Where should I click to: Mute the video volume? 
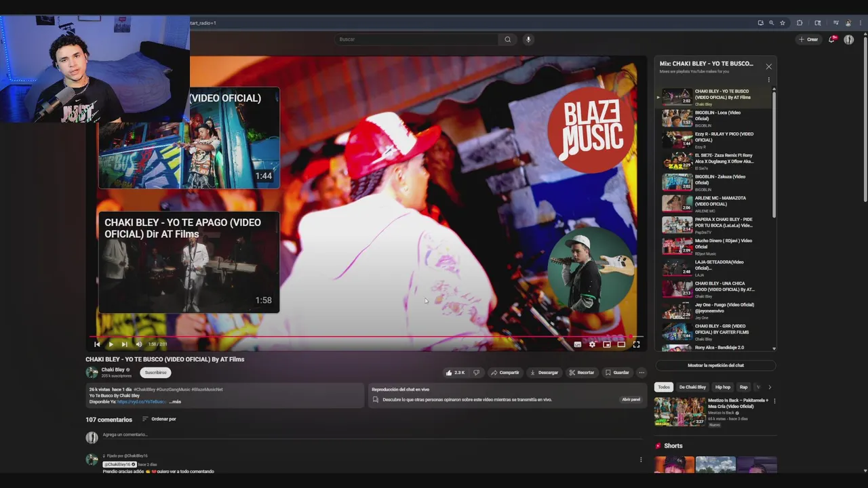tap(139, 344)
